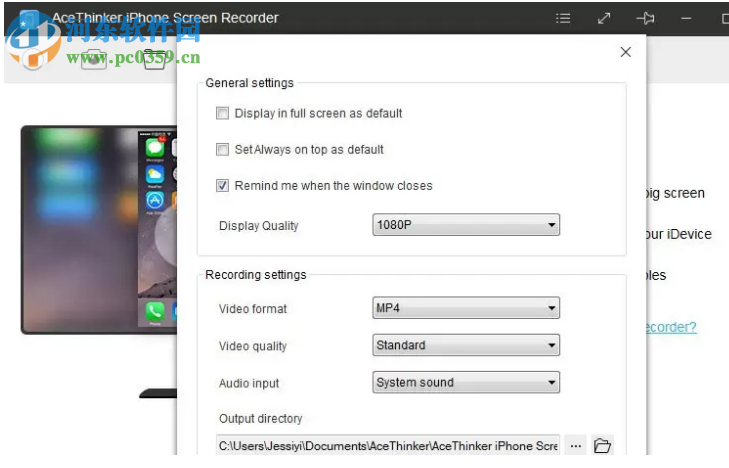The height and width of the screenshot is (468, 729).
Task: Minimize the AceThinker window
Action: pyautogui.click(x=686, y=18)
